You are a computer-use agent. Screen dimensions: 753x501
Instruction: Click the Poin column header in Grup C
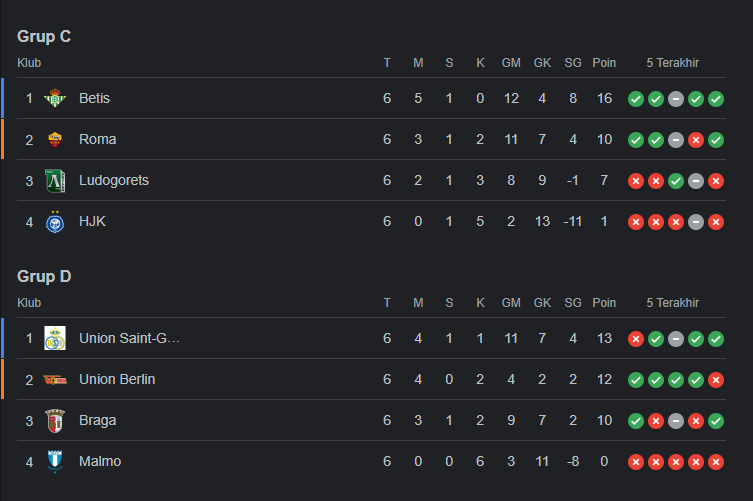pyautogui.click(x=604, y=63)
